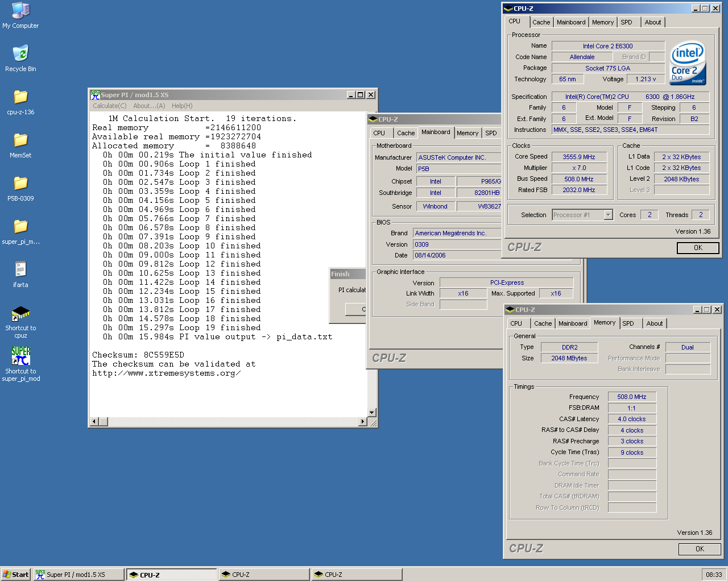Click the Super PI title bar icon
Image resolution: width=728 pixels, height=582 pixels.
[x=95, y=95]
